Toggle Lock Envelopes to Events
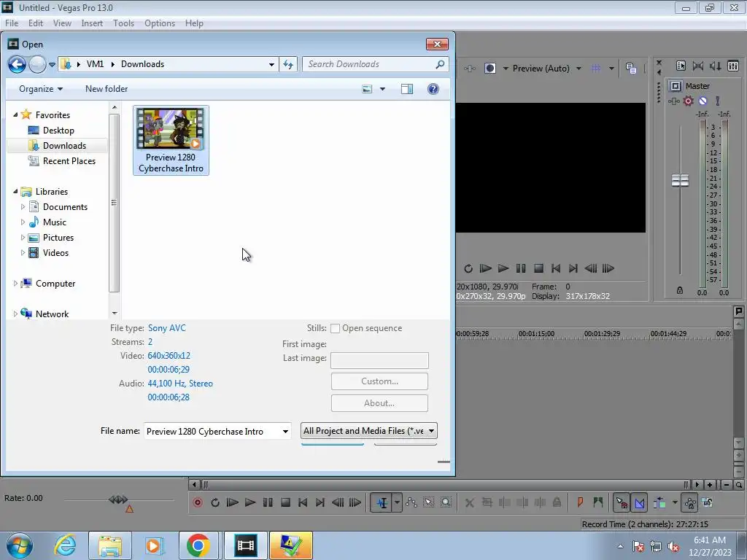This screenshot has width=747, height=560. click(x=690, y=502)
